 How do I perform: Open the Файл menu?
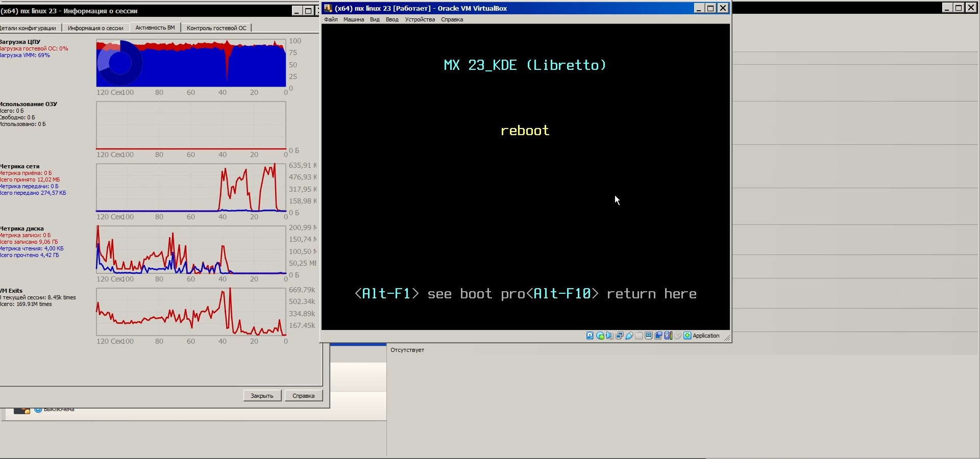[331, 19]
